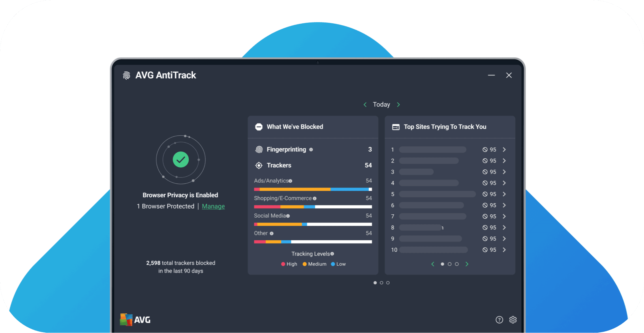
Task: Click the info icon beside Other
Action: click(271, 234)
